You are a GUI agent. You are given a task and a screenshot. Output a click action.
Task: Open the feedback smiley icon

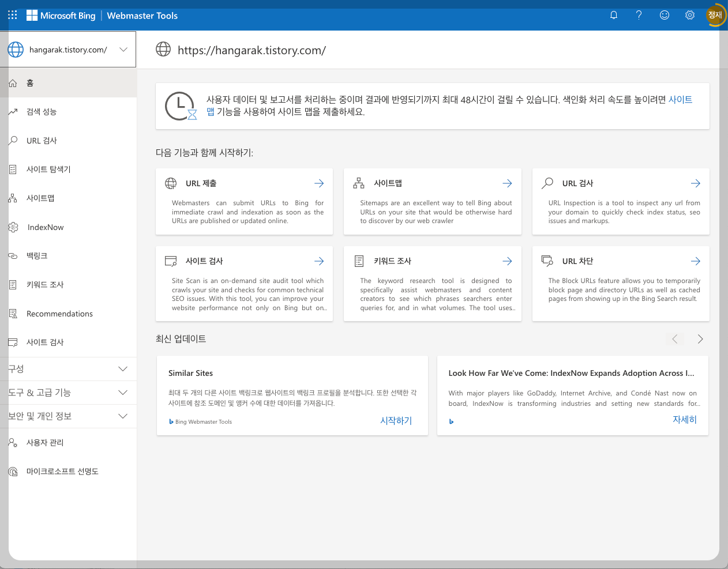pyautogui.click(x=665, y=16)
